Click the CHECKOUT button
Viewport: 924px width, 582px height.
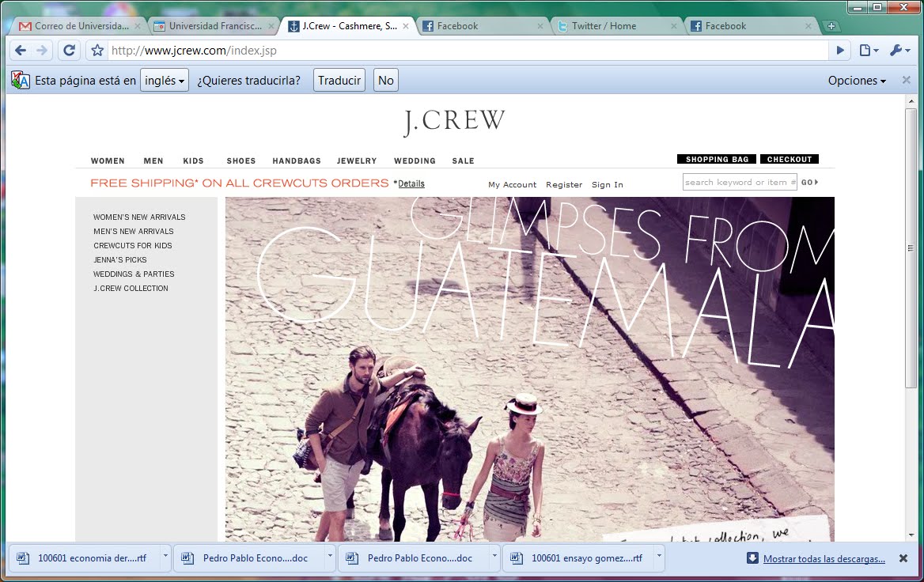click(790, 159)
